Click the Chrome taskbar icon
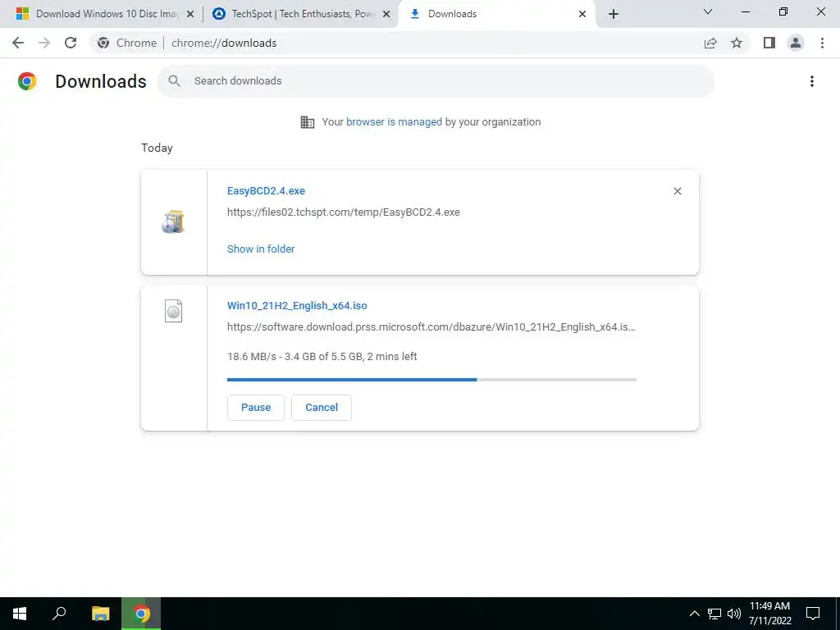The height and width of the screenshot is (630, 840). pyautogui.click(x=141, y=614)
